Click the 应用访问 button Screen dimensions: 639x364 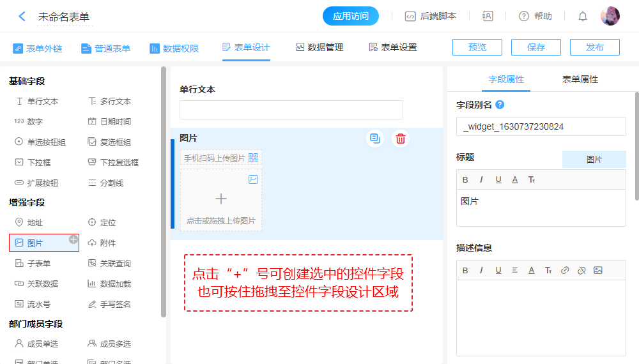coord(351,17)
